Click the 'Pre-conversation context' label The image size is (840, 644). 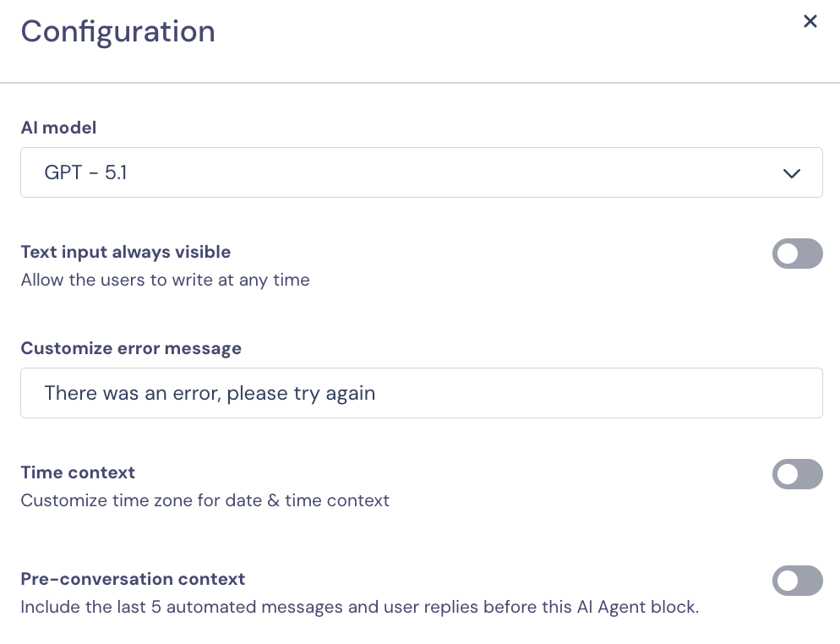click(x=133, y=579)
